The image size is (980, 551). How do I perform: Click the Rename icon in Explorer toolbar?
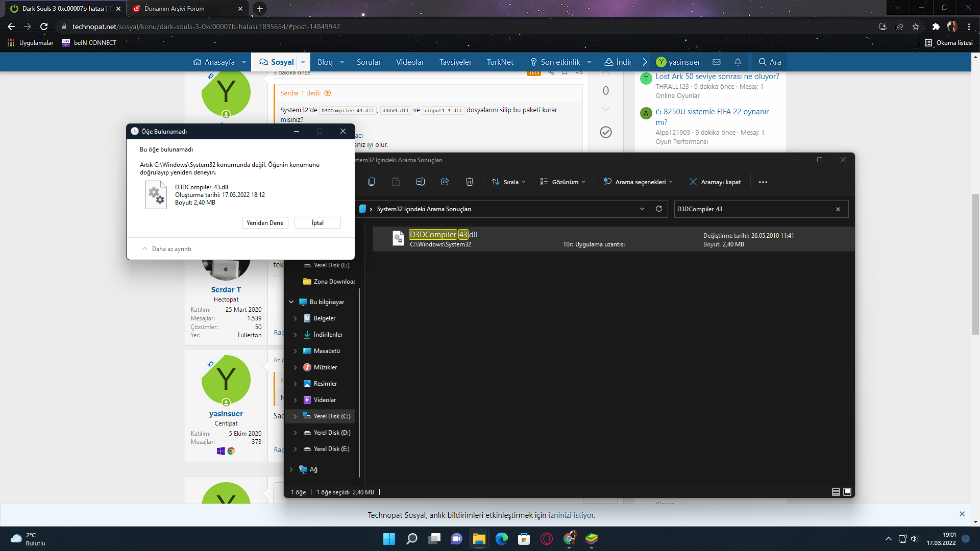(x=420, y=182)
